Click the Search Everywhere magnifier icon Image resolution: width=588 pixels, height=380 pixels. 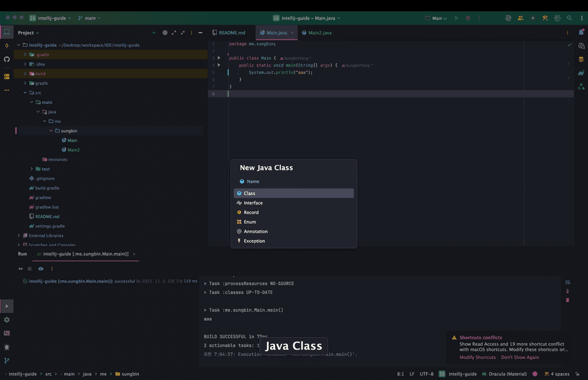point(570,18)
